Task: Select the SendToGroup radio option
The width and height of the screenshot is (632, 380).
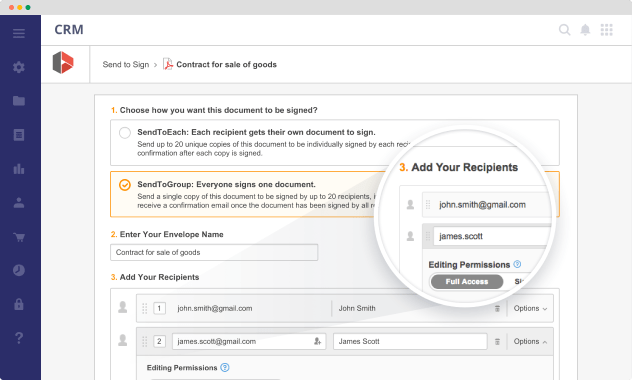Action: coord(125,185)
